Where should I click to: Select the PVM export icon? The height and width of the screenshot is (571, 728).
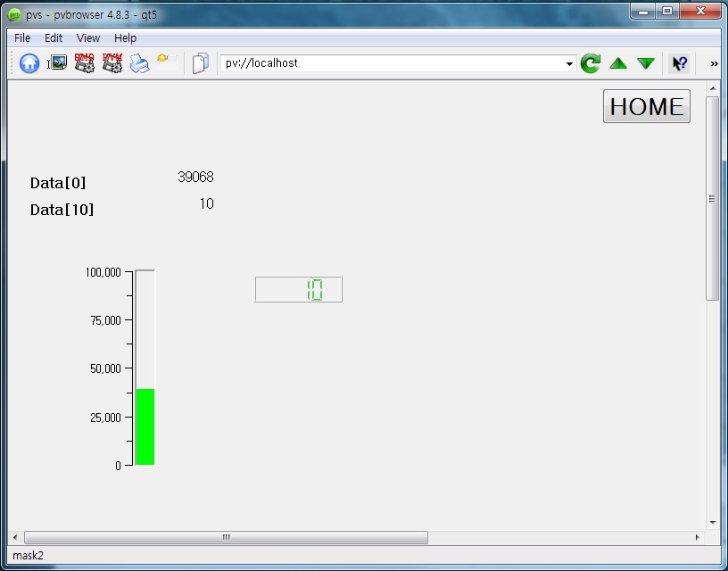[x=111, y=62]
